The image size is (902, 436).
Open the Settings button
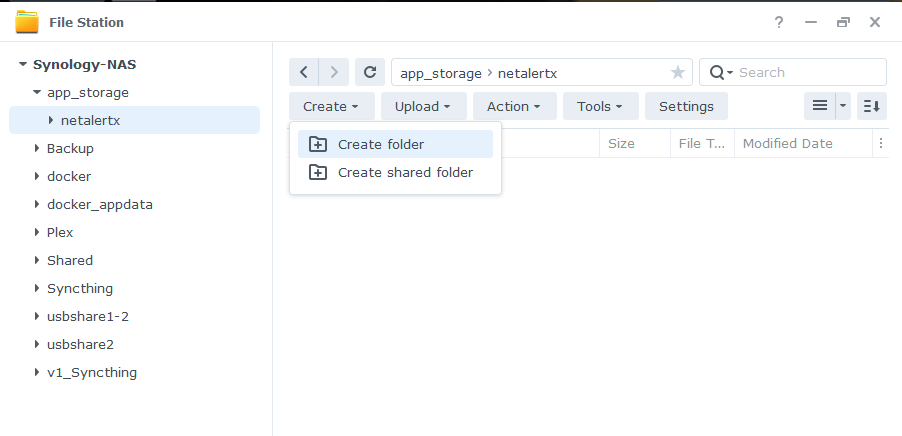[686, 106]
